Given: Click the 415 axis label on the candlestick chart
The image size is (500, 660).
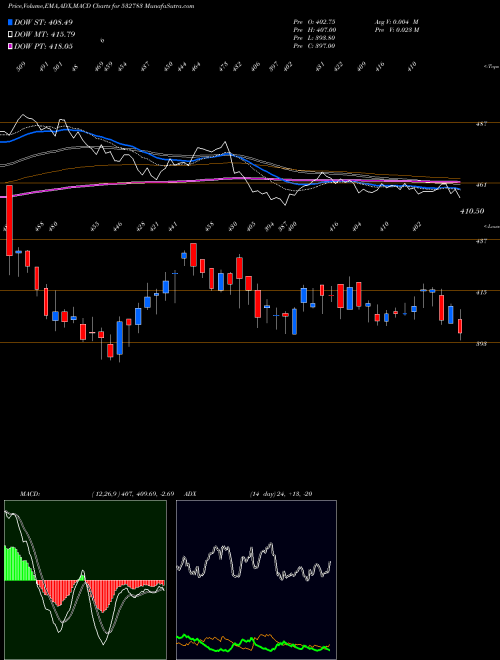Looking at the screenshot, I should [x=481, y=292].
